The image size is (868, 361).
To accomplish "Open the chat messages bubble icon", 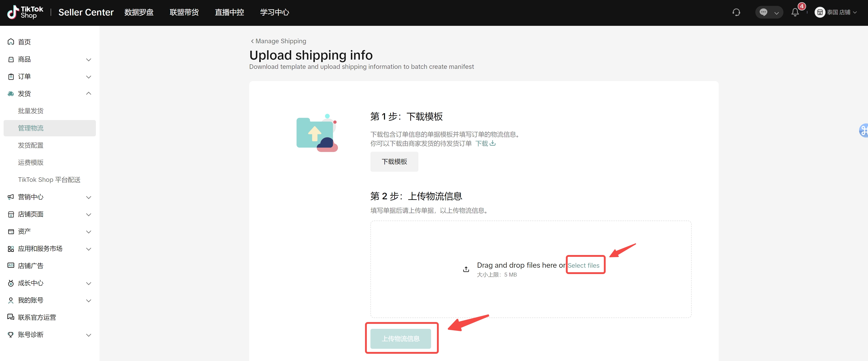I will [x=764, y=12].
